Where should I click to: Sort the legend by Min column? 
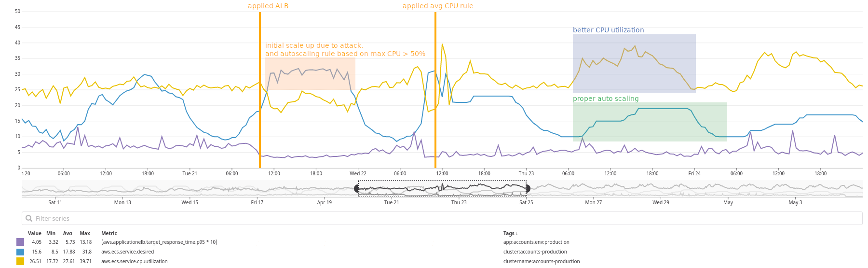pos(51,233)
